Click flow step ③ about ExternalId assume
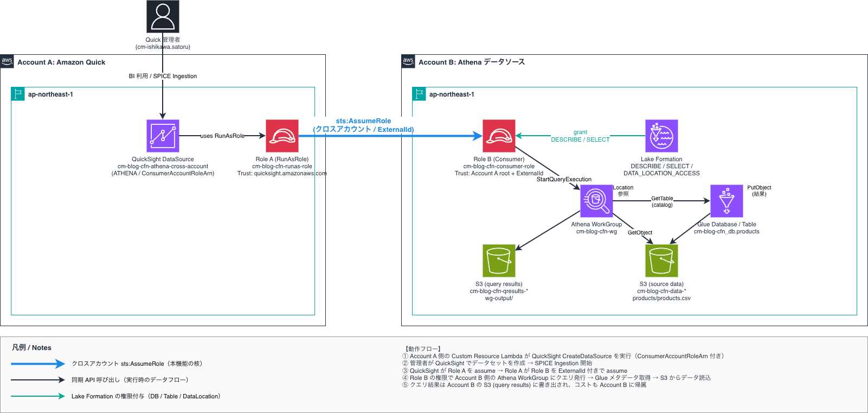 tap(515, 371)
